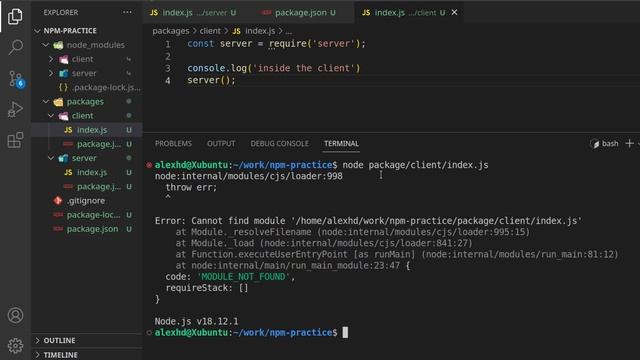Click the 'Error: Cannot find module' line
The image size is (640, 360).
[368, 221]
